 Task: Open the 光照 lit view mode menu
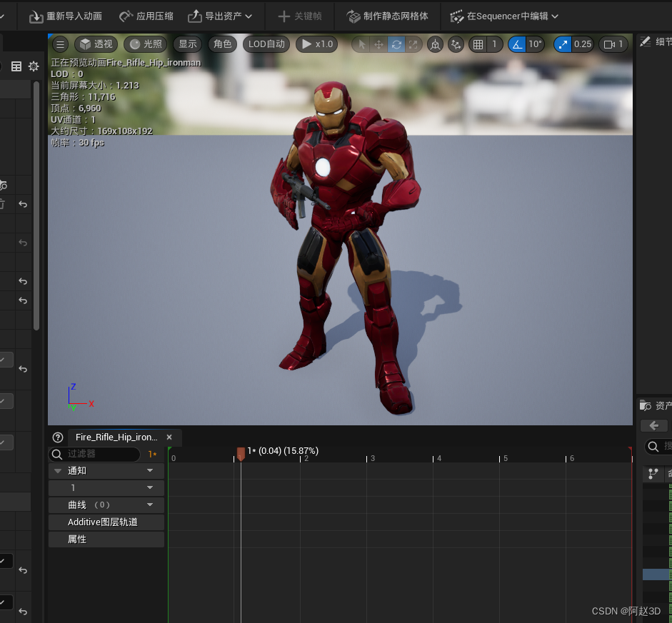pos(146,44)
